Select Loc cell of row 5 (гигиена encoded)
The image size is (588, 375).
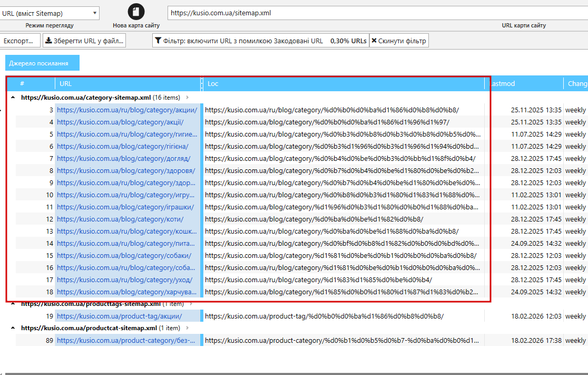coord(343,134)
